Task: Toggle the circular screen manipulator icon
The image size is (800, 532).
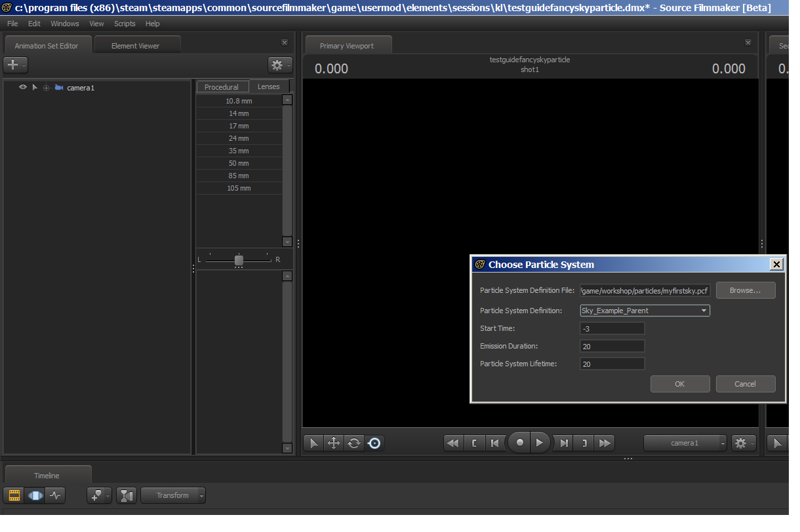Action: pyautogui.click(x=374, y=444)
